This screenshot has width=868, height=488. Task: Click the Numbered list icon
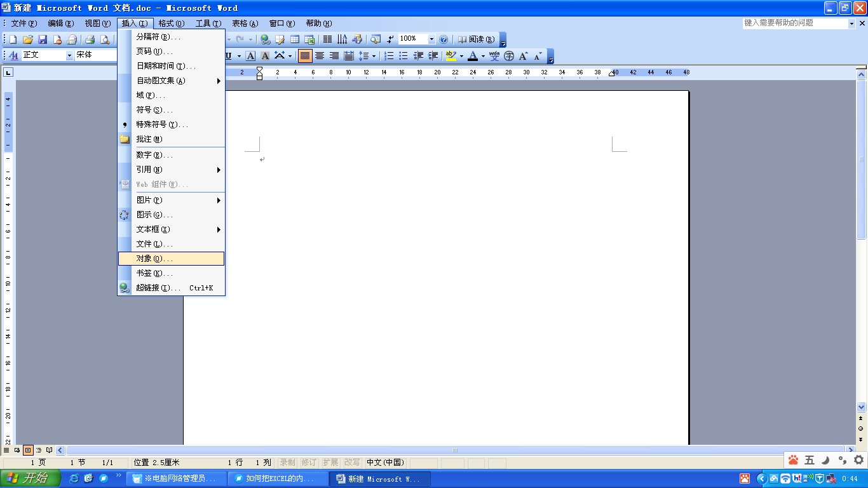tap(389, 56)
